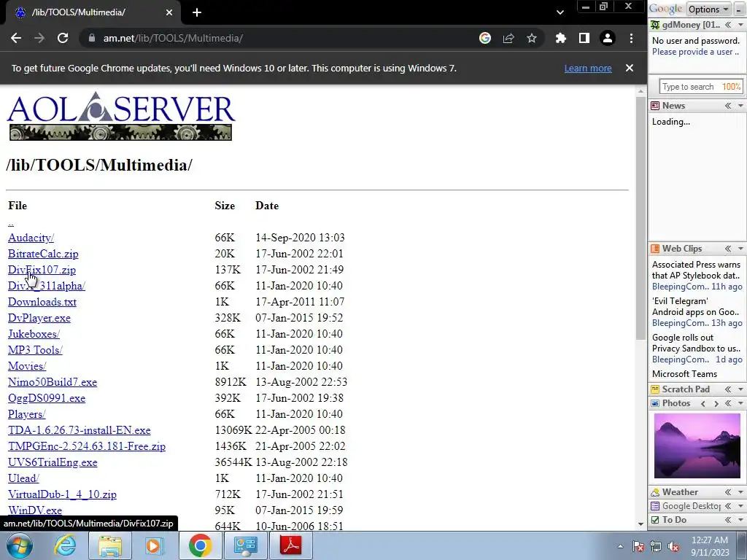Image resolution: width=747 pixels, height=560 pixels.
Task: Click the page scrollbar down arrow
Action: (640, 524)
